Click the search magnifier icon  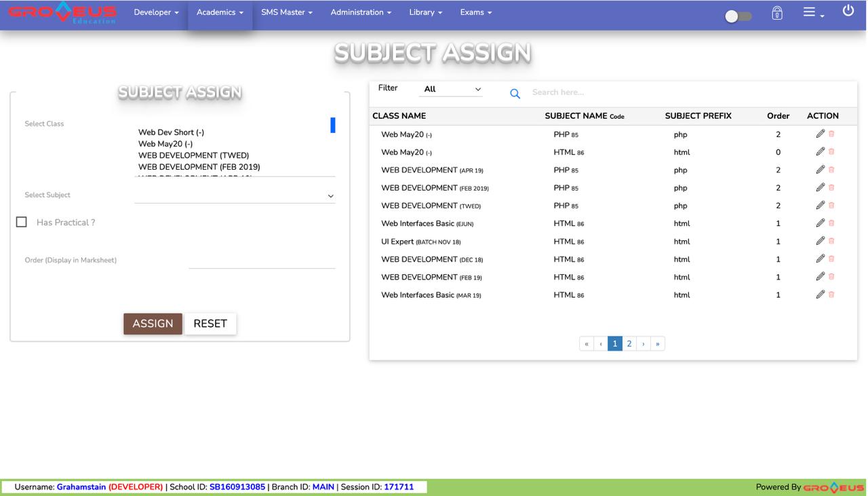tap(515, 94)
